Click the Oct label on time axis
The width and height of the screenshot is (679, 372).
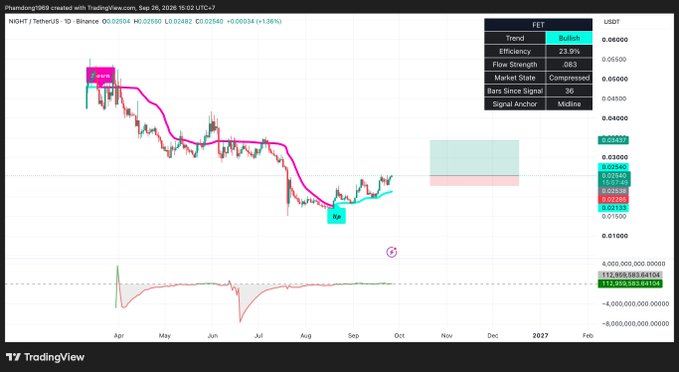[x=399, y=336]
